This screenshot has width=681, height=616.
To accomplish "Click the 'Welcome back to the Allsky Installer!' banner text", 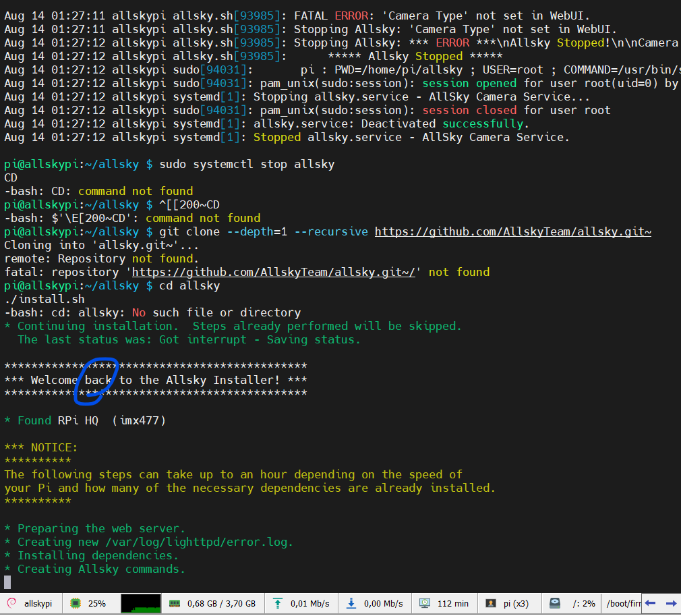I will 156,380.
